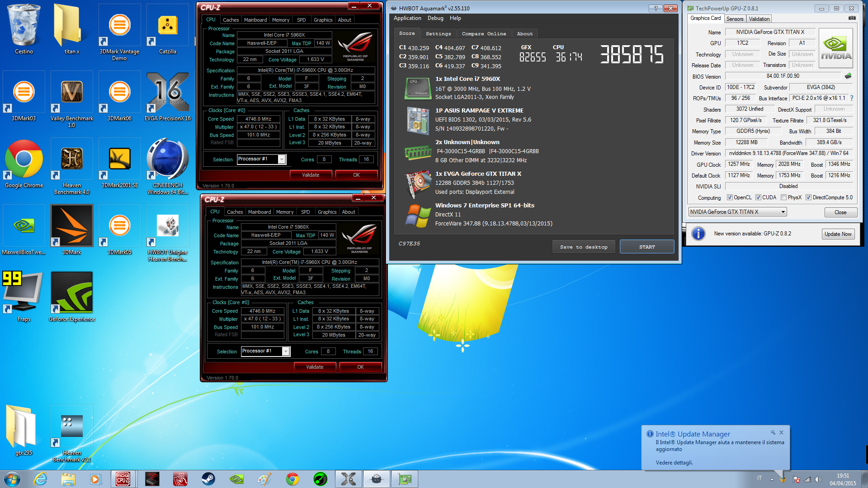The width and height of the screenshot is (868, 488).
Task: Toggle the DirectCompute 5.0 checkbox
Action: pos(809,197)
